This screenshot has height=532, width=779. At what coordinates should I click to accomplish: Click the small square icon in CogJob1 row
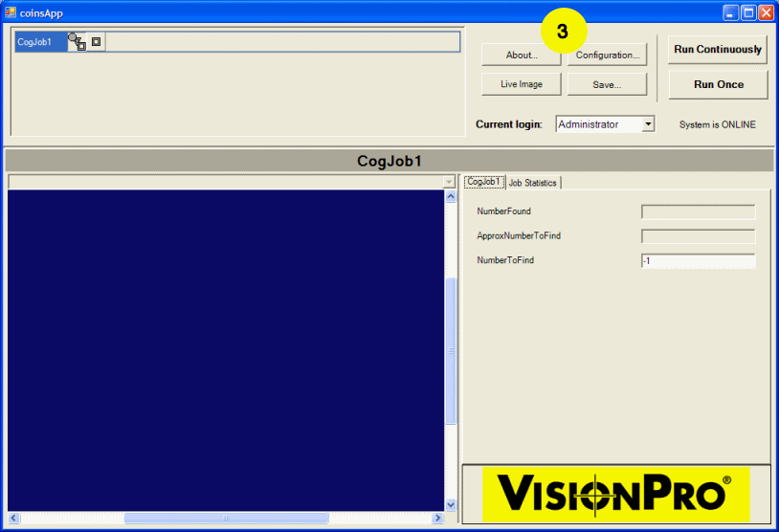click(x=96, y=42)
